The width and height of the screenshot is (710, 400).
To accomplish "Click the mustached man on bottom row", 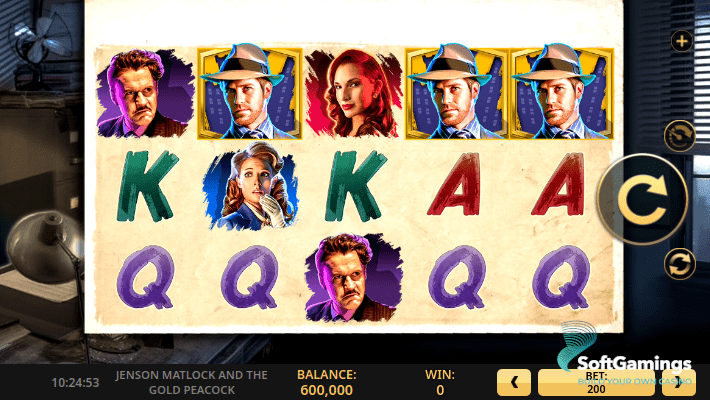I will tap(354, 277).
